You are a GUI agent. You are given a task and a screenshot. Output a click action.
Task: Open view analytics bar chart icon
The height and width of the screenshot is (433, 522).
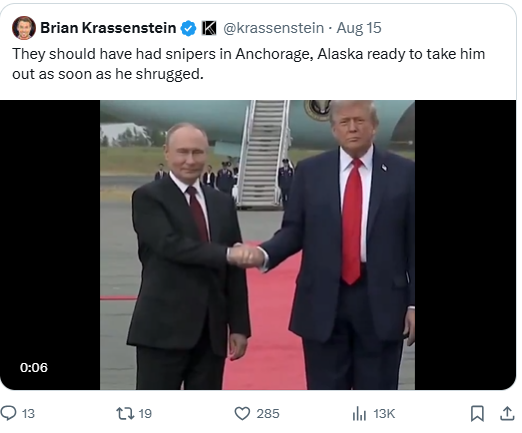[x=359, y=414]
